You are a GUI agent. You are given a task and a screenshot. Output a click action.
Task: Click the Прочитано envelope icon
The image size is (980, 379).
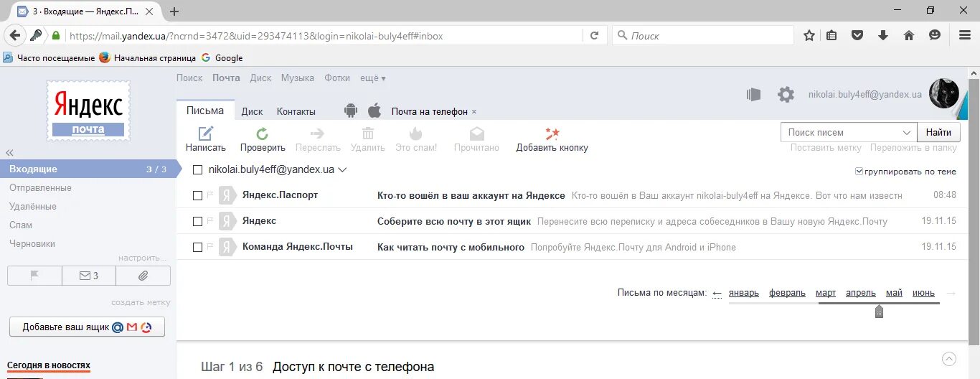click(476, 134)
